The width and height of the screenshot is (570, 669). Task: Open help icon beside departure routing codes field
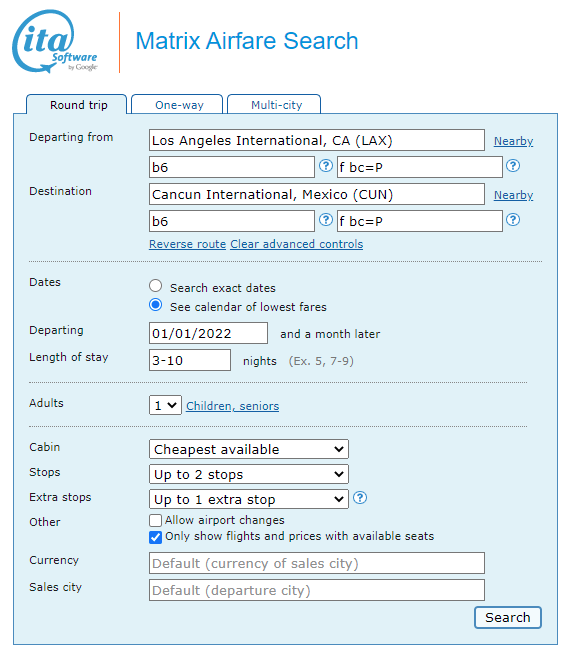point(326,166)
